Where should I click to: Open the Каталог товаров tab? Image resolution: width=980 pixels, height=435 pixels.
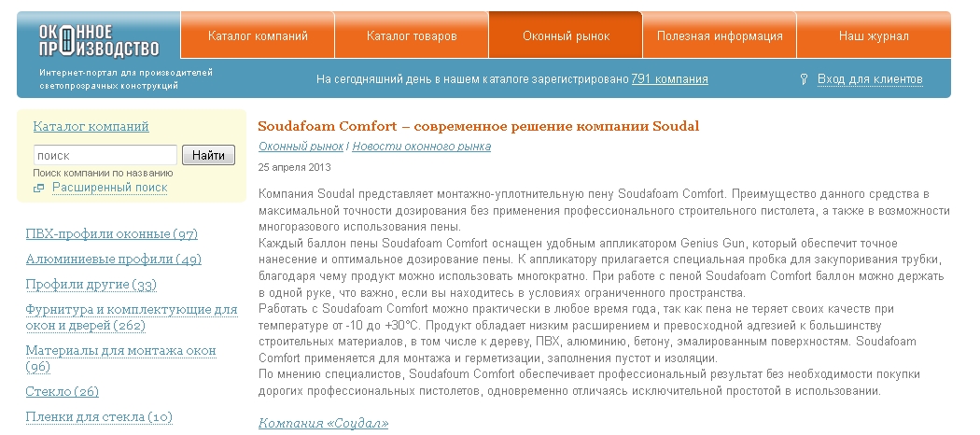click(412, 35)
